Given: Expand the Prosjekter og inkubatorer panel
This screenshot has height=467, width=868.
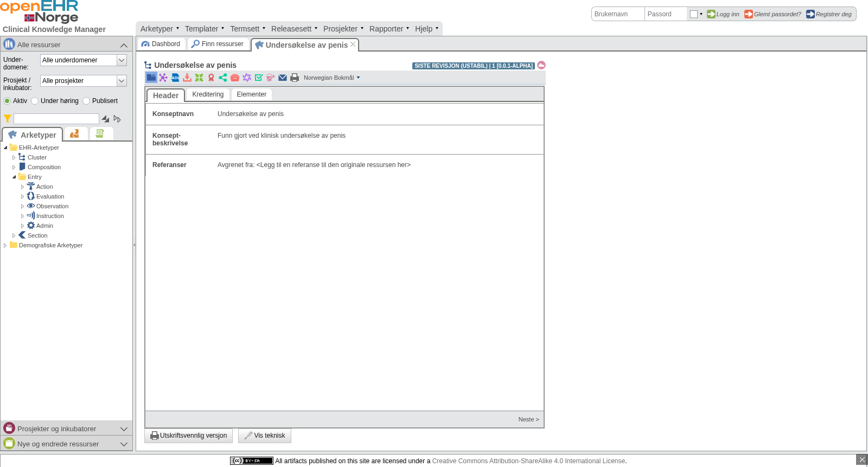Looking at the screenshot, I should click(124, 428).
